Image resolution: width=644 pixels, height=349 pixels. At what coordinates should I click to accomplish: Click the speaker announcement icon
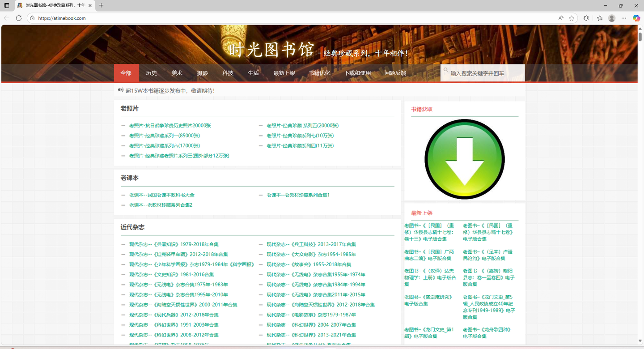point(120,90)
